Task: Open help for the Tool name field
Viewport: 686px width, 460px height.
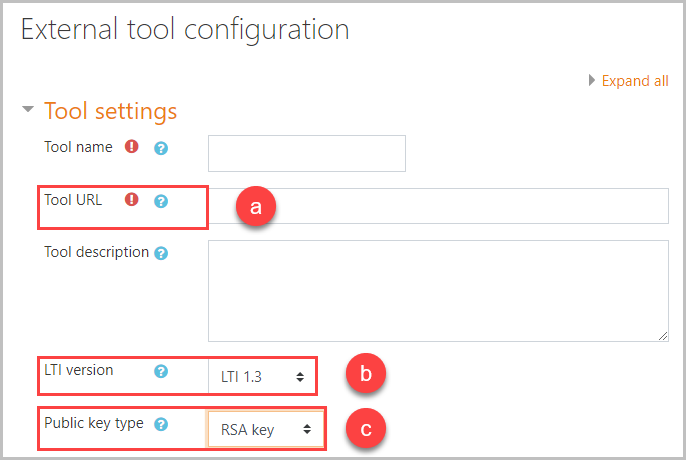Action: tap(161, 148)
